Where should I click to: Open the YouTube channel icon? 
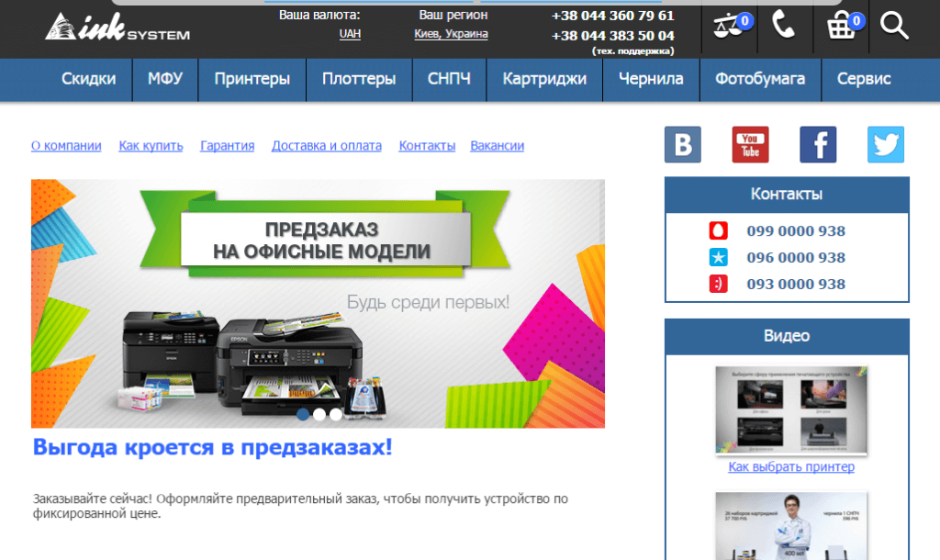(x=750, y=145)
